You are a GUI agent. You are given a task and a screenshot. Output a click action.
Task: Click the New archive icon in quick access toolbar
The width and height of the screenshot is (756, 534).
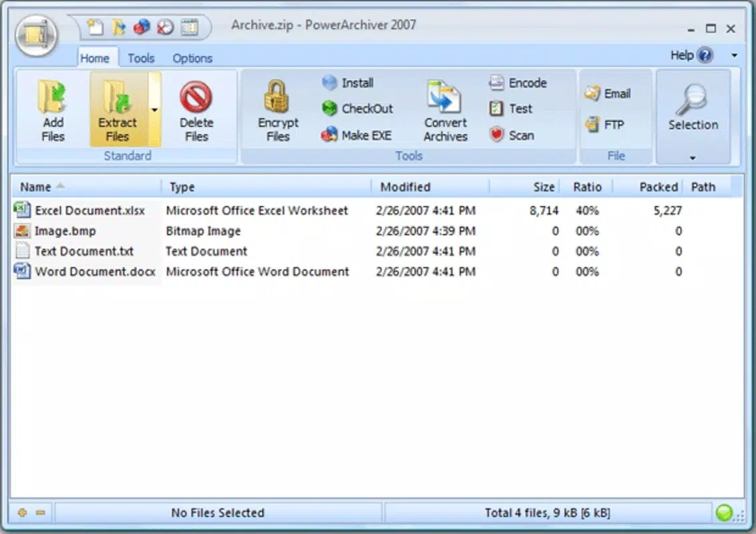[x=95, y=27]
